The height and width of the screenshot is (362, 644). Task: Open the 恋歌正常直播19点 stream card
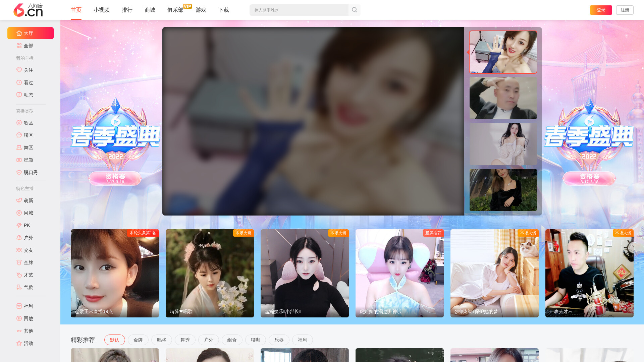click(x=115, y=273)
